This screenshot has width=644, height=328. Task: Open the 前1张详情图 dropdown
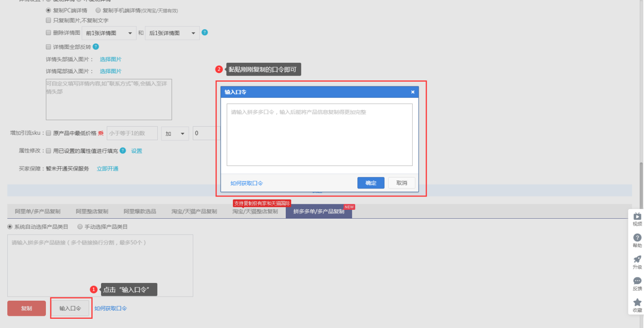109,33
